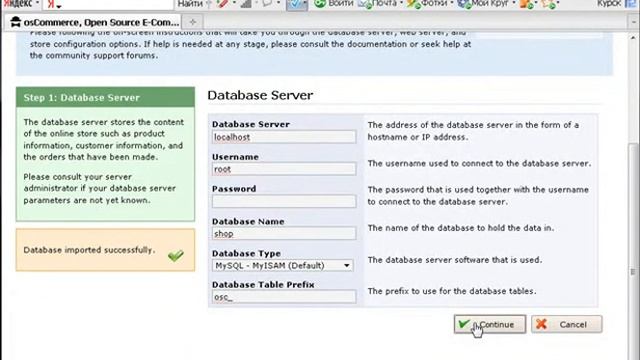Click the Database Table Prefix field
Viewport: 640px width, 360px height.
point(284,297)
